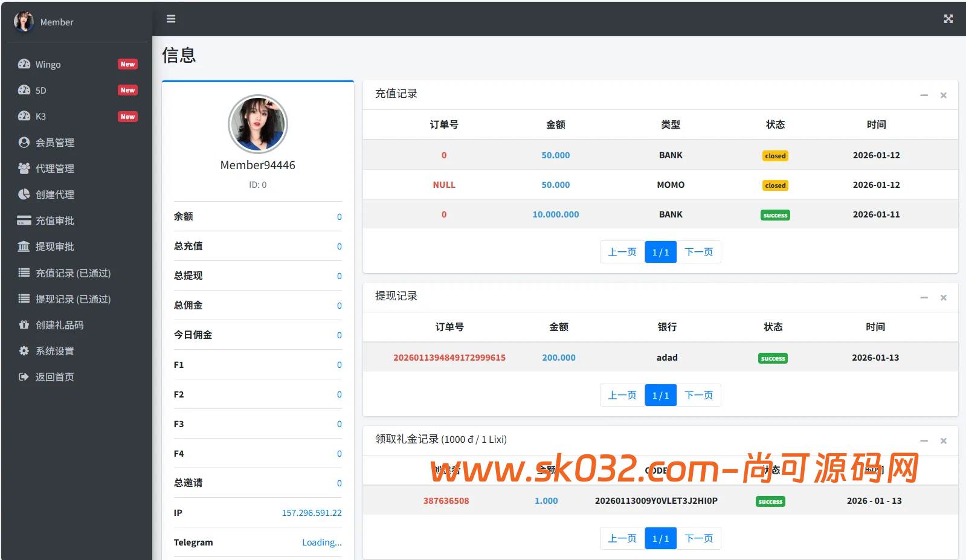The width and height of the screenshot is (966, 560).
Task: Open the Wingo menu item
Action: pos(77,64)
